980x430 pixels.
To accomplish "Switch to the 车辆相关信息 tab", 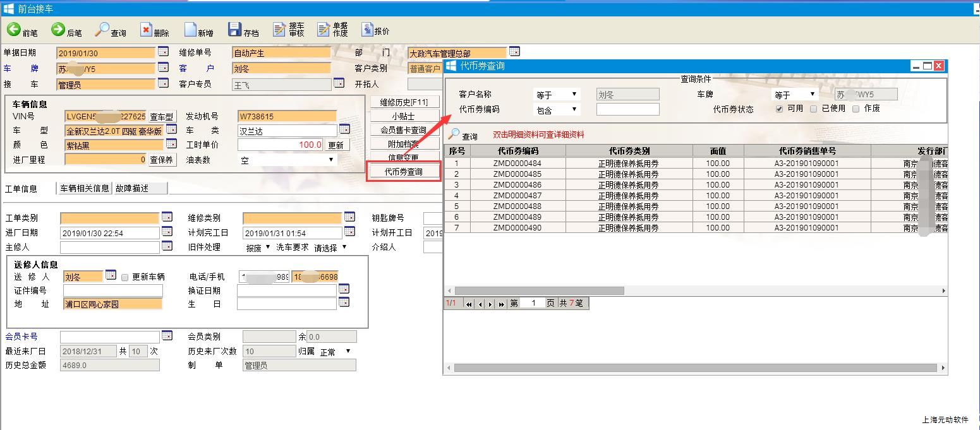I will tap(85, 188).
